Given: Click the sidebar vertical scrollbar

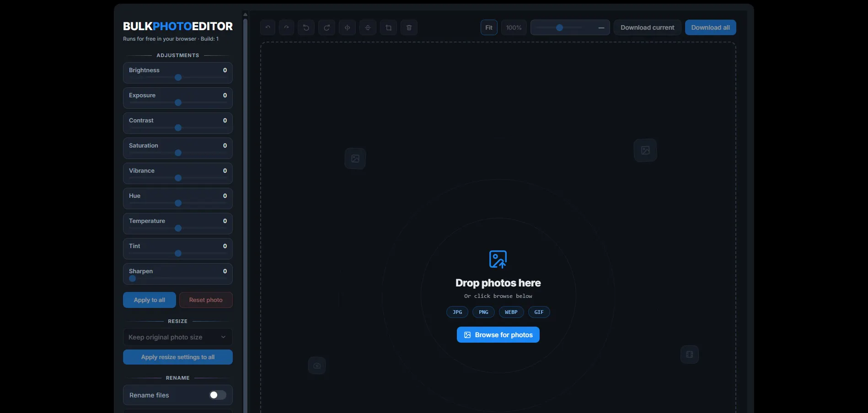Looking at the screenshot, I should 245,215.
